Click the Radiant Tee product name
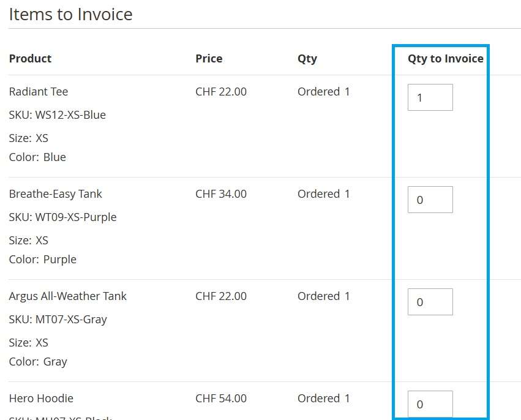 (x=39, y=92)
